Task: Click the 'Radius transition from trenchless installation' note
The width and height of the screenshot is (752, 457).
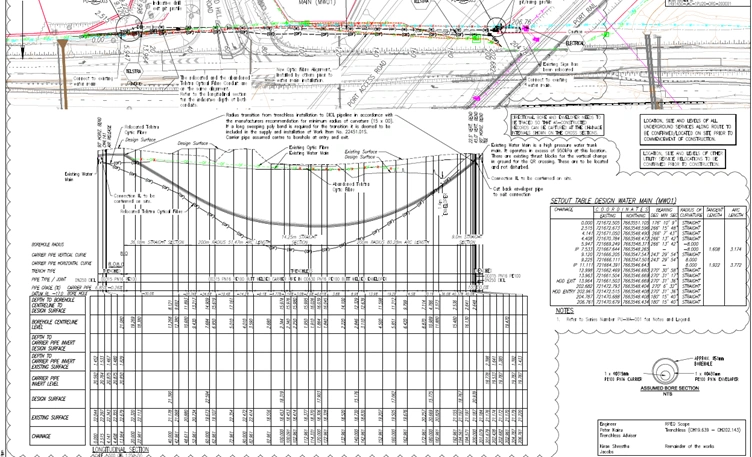Action: 310,126
